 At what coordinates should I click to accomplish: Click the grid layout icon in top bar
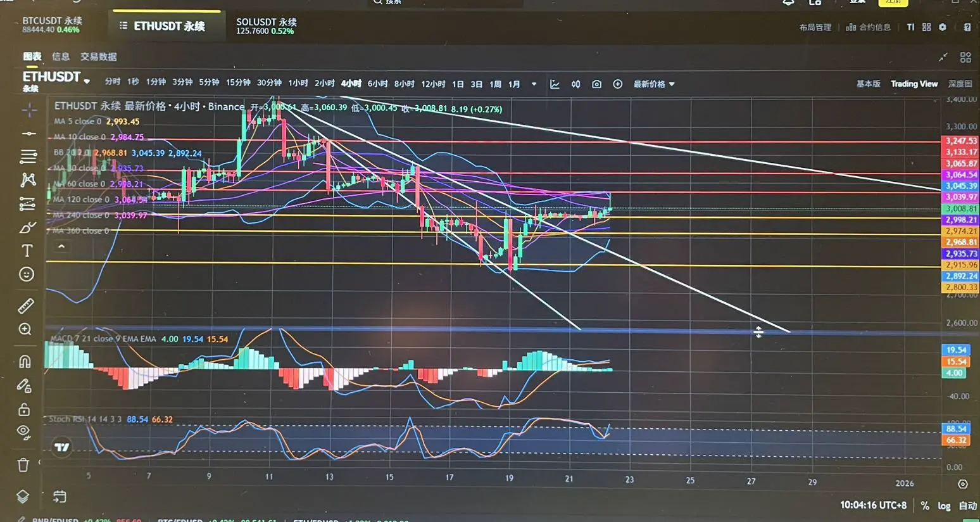pos(926,27)
